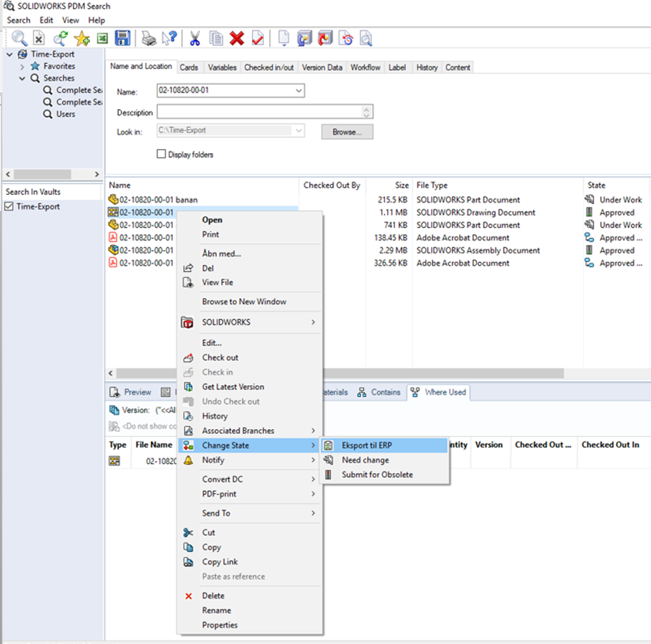Viewport: 651px width, 644px height.
Task: Click the printer icon in the toolbar
Action: (x=148, y=38)
